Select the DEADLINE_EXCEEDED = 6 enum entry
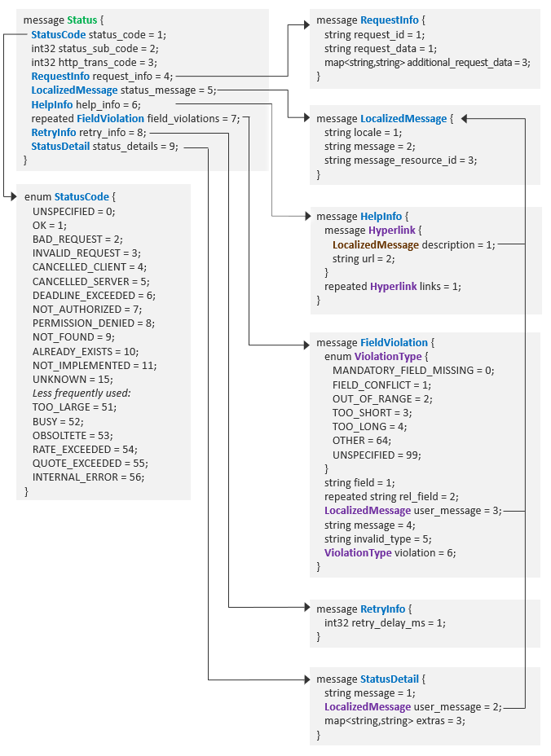Image resolution: width=551 pixels, height=756 pixels. 94,295
